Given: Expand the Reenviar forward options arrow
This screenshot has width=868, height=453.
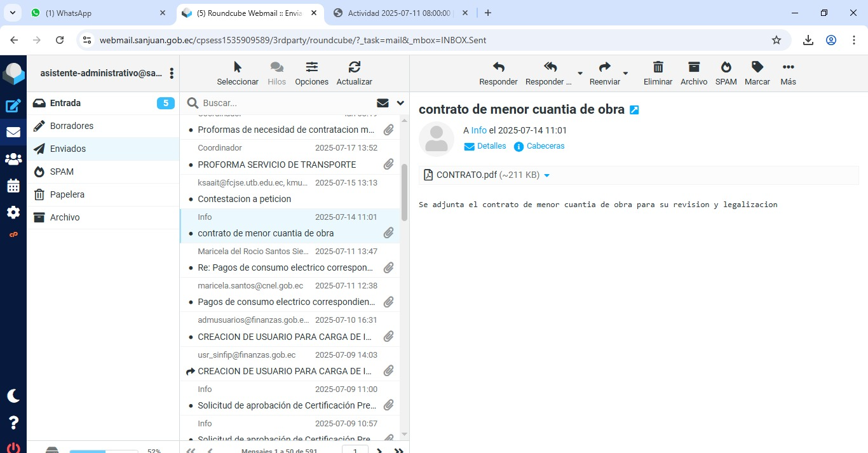Looking at the screenshot, I should point(625,74).
